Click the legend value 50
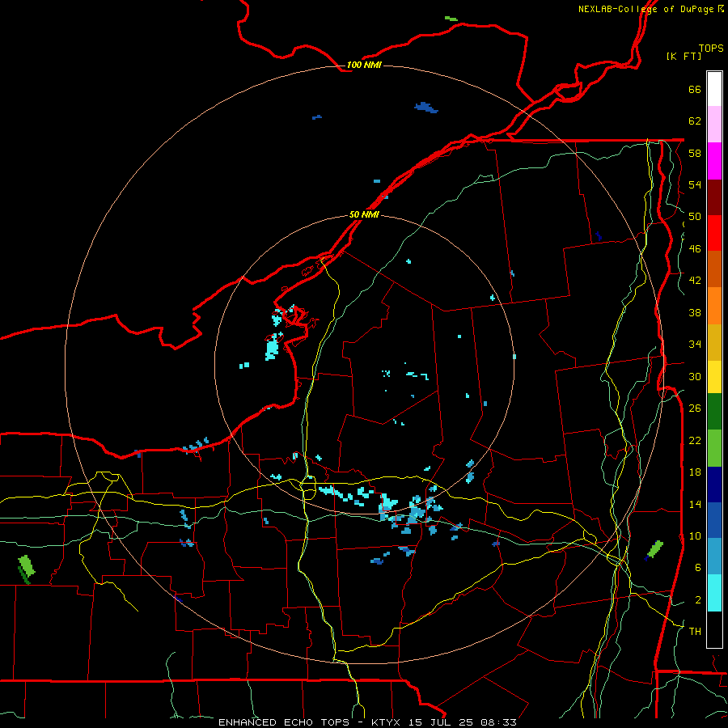The image size is (728, 728). coord(695,217)
